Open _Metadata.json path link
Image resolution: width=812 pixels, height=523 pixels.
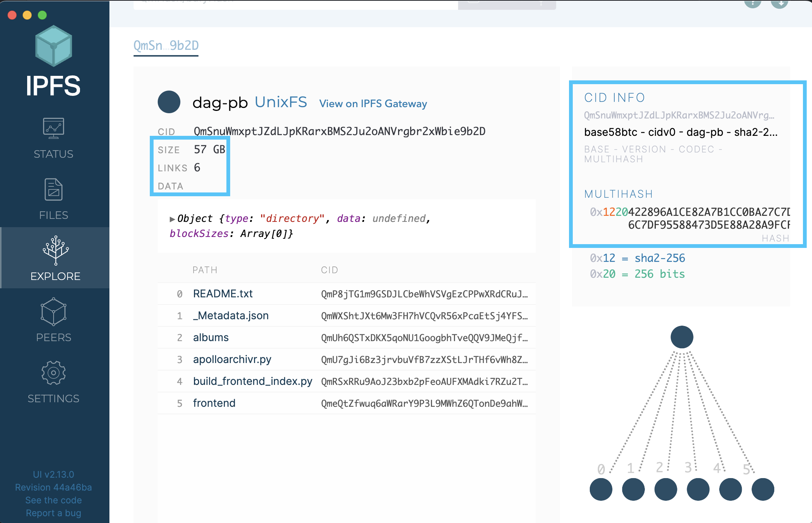coord(231,315)
